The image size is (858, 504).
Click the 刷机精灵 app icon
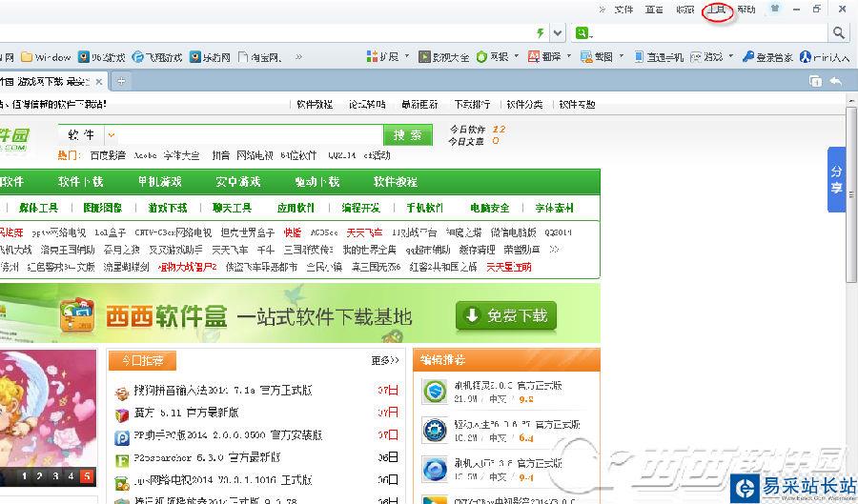435,392
